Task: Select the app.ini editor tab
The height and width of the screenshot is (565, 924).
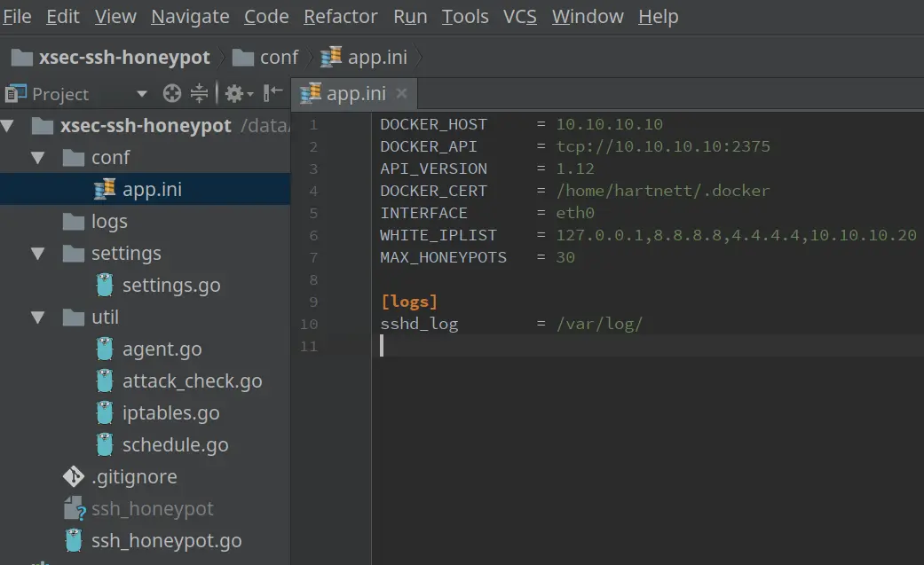Action: coord(355,93)
